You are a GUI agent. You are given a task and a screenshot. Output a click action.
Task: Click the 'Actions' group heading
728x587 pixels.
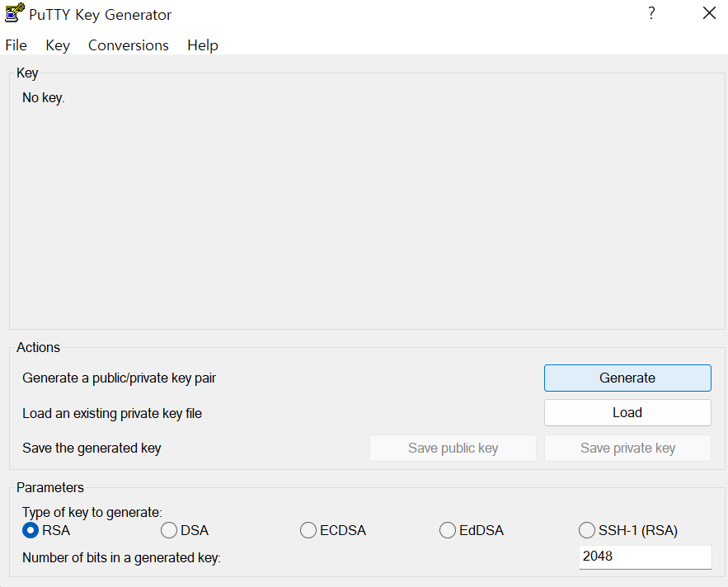point(38,347)
